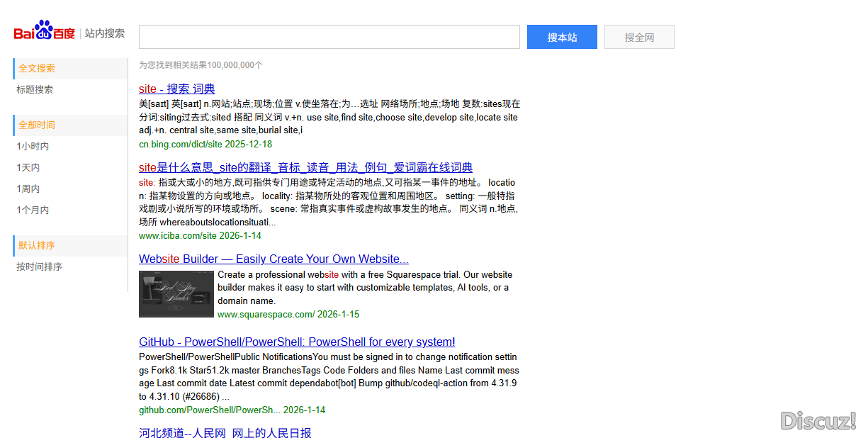Click the Discuz! logo watermark
868x438 pixels.
818,420
